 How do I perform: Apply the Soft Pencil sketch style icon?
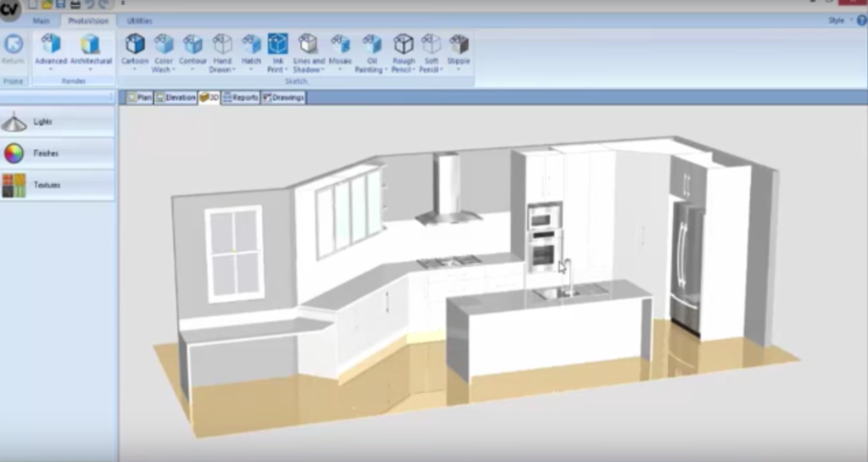(431, 44)
